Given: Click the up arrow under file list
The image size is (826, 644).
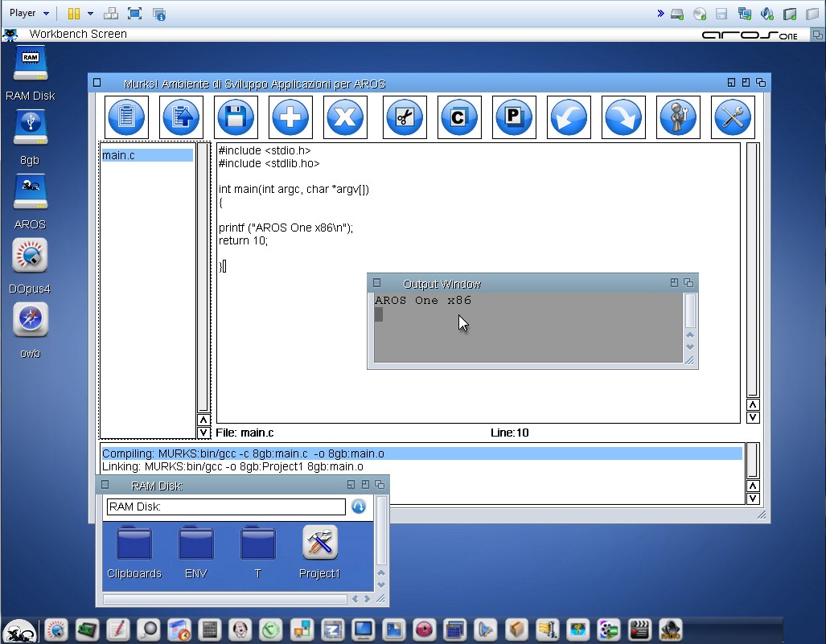Looking at the screenshot, I should (203, 420).
